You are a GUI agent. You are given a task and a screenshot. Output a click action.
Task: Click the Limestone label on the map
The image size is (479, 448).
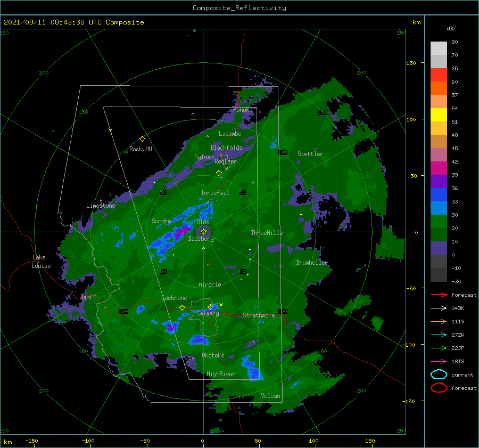click(x=101, y=206)
